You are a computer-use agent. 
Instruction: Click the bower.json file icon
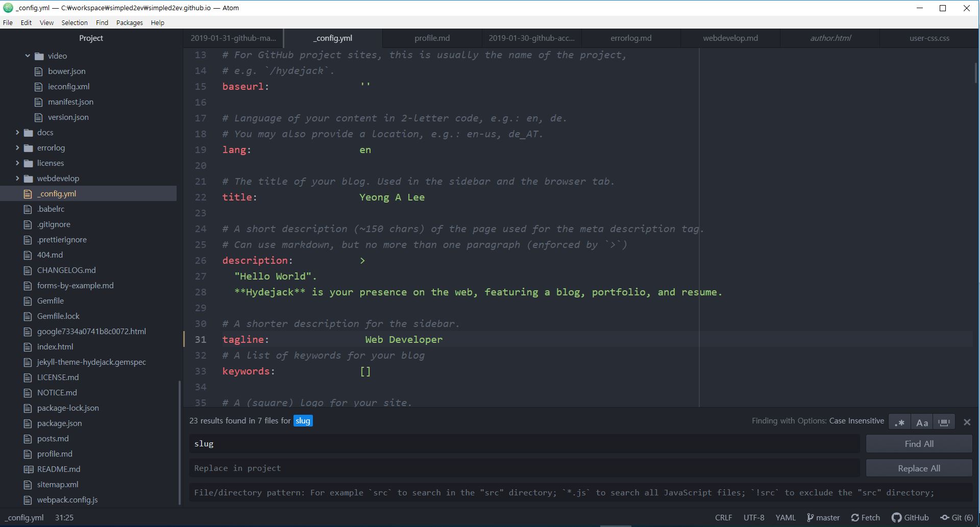[x=38, y=71]
